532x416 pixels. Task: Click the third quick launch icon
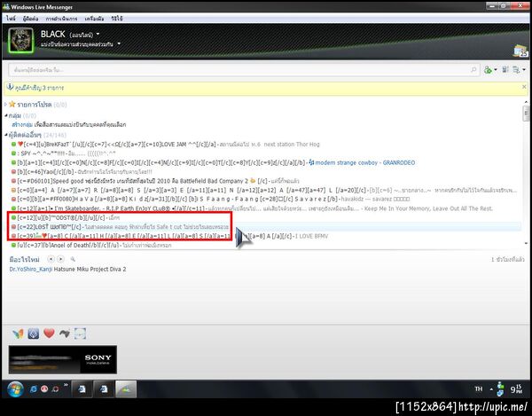55,389
